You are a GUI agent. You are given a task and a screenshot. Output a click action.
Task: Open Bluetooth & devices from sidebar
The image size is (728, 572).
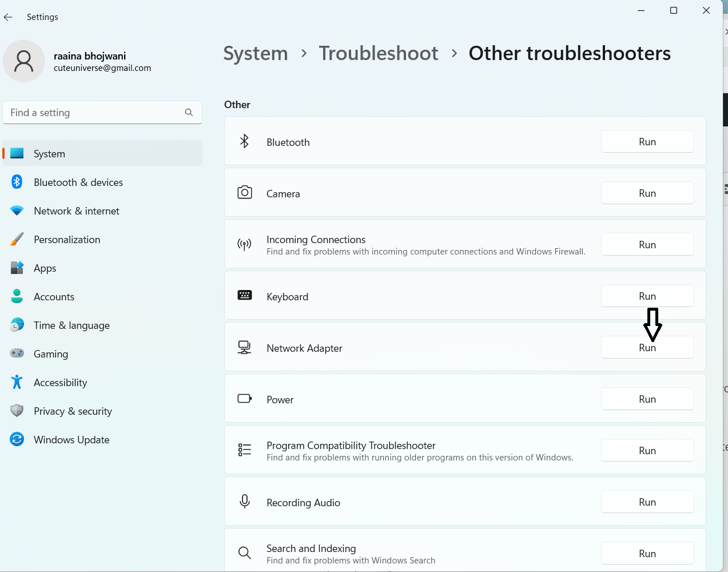point(78,182)
